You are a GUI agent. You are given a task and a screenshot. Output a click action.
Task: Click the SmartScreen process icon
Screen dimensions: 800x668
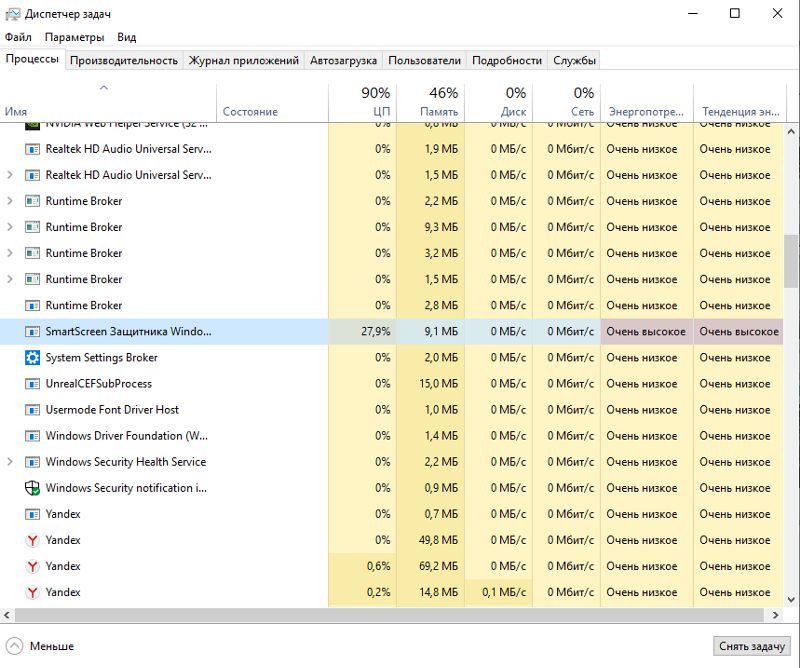tap(32, 332)
